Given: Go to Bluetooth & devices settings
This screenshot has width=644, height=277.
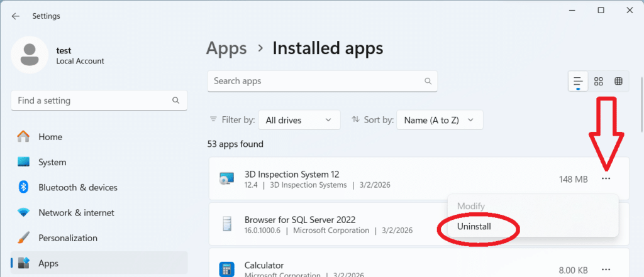Looking at the screenshot, I should (x=77, y=187).
